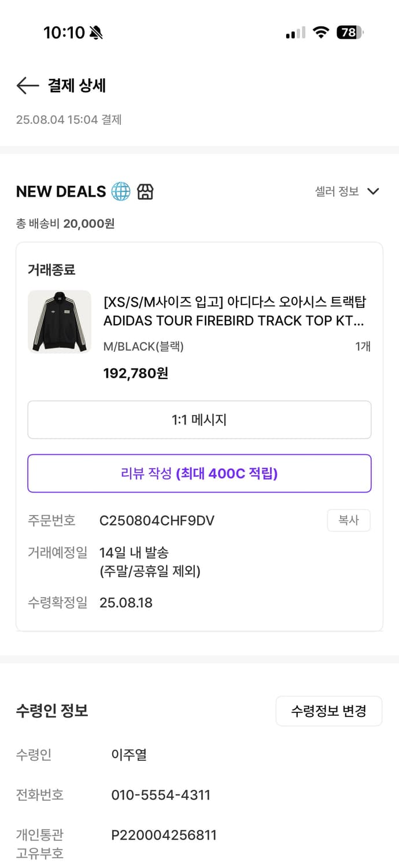Tap 수령정보 변경 to change recipient info
Screen dimensions: 399x868
(328, 711)
